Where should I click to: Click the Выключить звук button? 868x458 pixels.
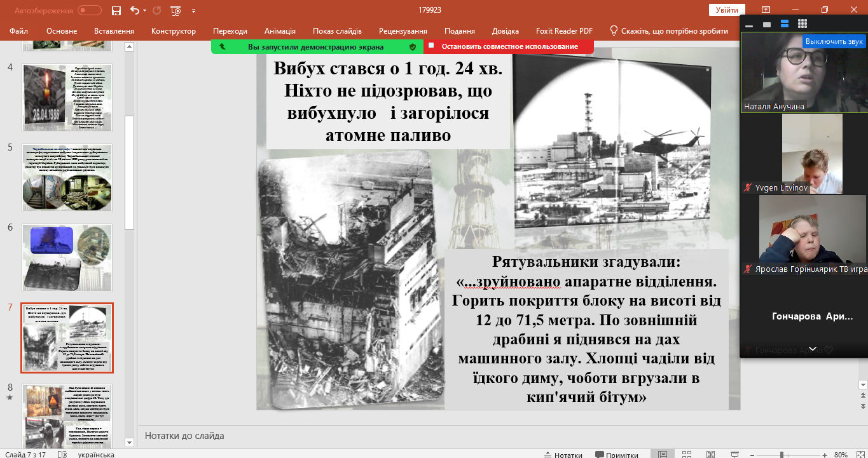tap(834, 41)
